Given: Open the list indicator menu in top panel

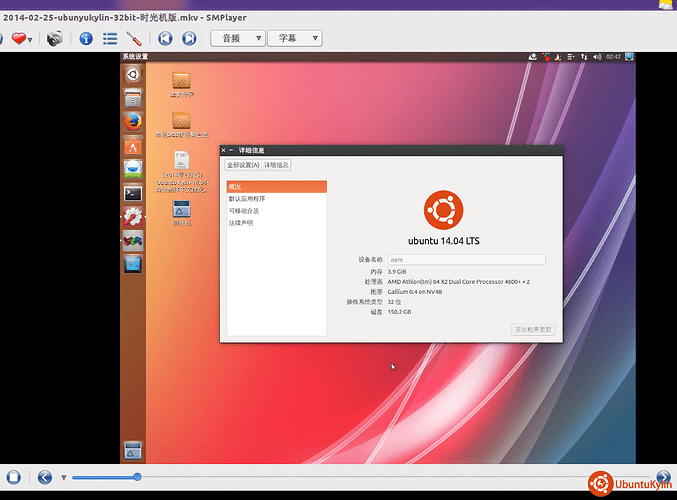Looking at the screenshot, I should point(571,57).
